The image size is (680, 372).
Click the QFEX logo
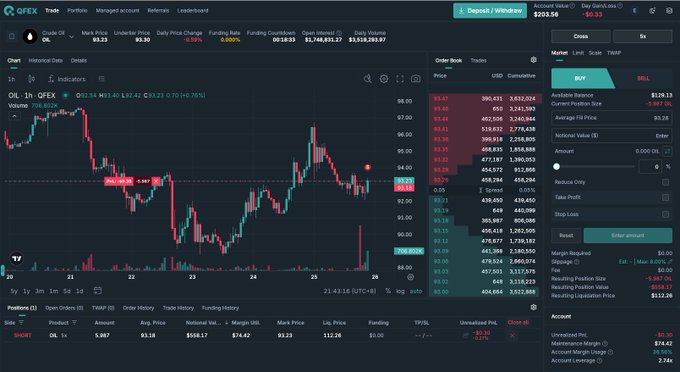[x=20, y=10]
